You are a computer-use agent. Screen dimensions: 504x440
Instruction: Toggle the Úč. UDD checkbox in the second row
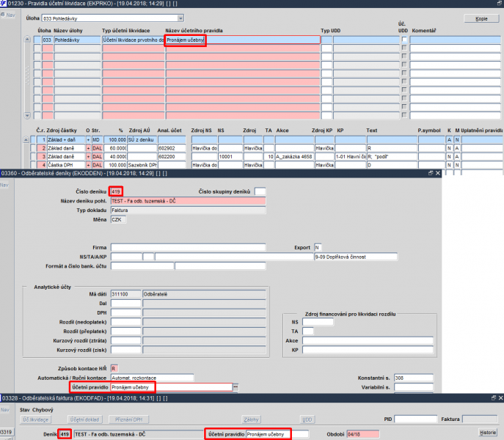coord(404,48)
